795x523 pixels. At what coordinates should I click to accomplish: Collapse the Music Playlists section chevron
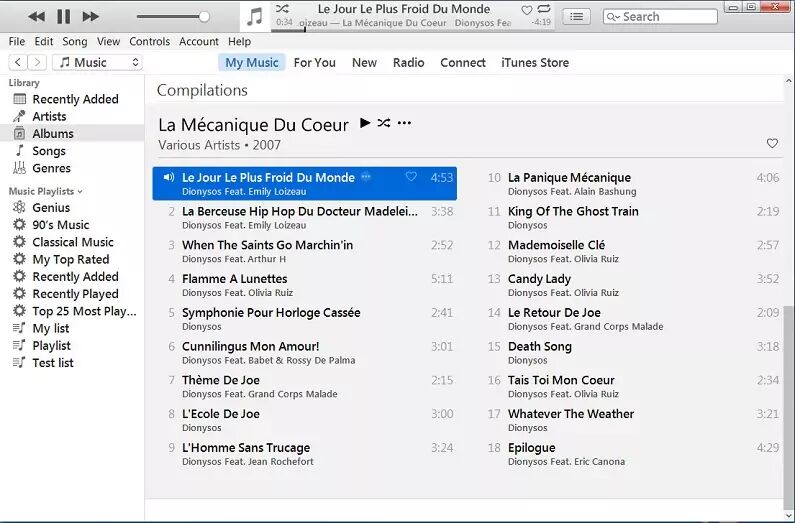pos(80,192)
